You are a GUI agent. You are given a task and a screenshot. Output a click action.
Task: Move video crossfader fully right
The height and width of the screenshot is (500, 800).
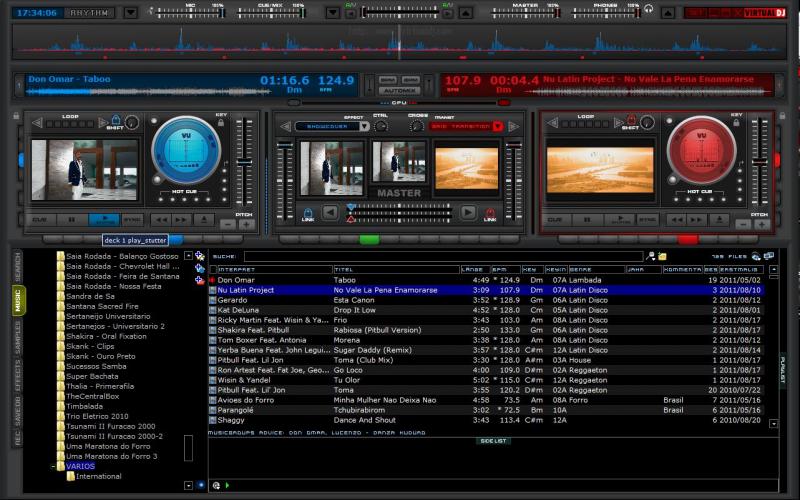[468, 212]
